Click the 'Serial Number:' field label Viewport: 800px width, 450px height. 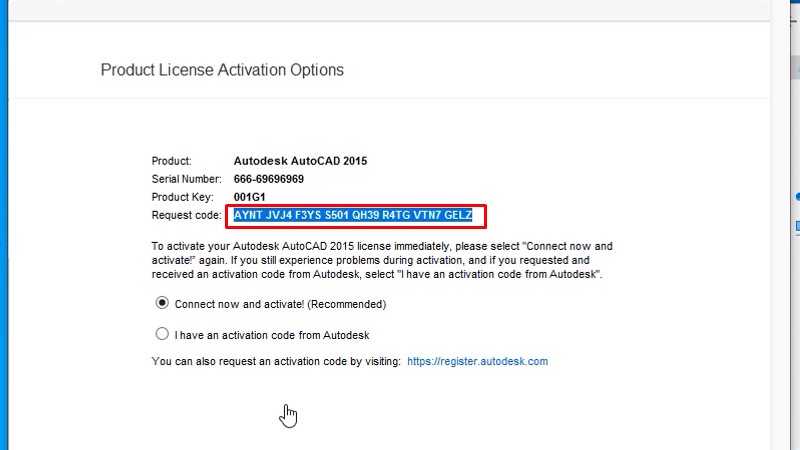tap(184, 179)
